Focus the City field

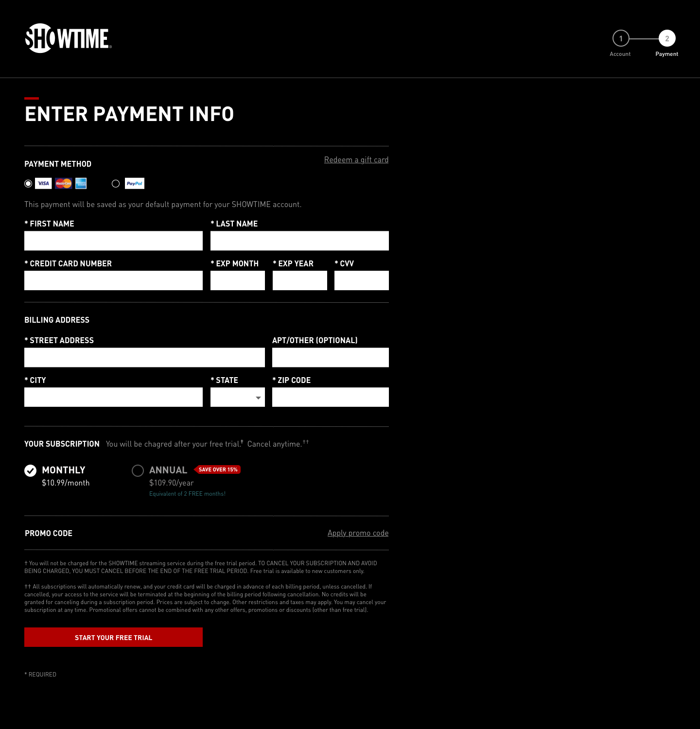pyautogui.click(x=113, y=397)
